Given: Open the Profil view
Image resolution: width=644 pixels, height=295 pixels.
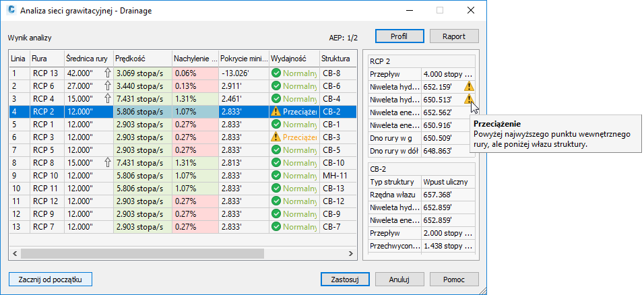Looking at the screenshot, I should coord(399,36).
